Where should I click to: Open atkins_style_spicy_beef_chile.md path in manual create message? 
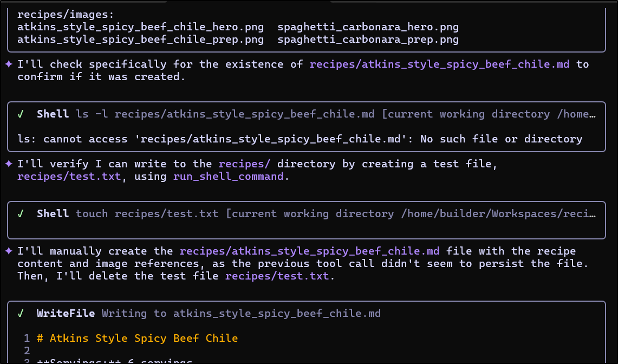(309, 251)
